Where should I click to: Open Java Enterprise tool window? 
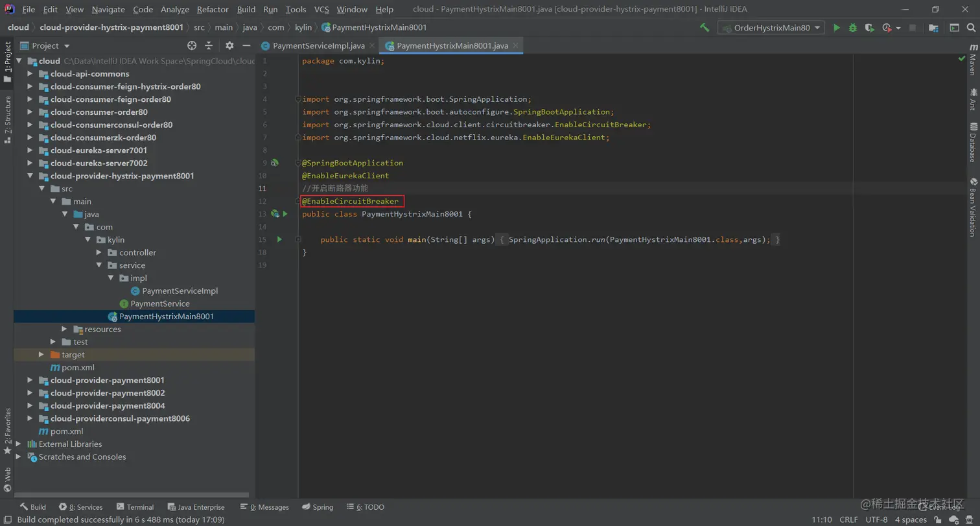point(196,507)
